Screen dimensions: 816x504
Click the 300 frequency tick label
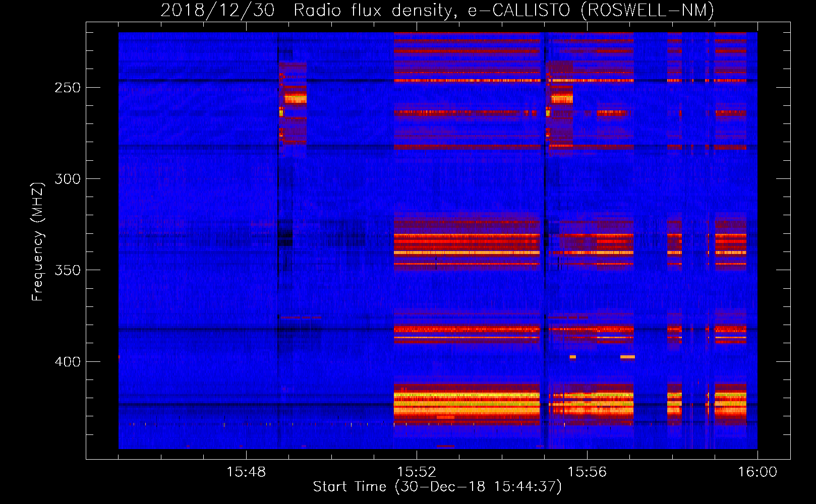68,179
